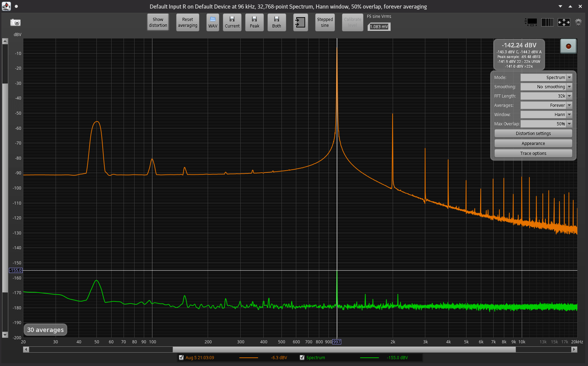Click the horizontal scrollbar thumb
588x366 pixels.
[344, 350]
